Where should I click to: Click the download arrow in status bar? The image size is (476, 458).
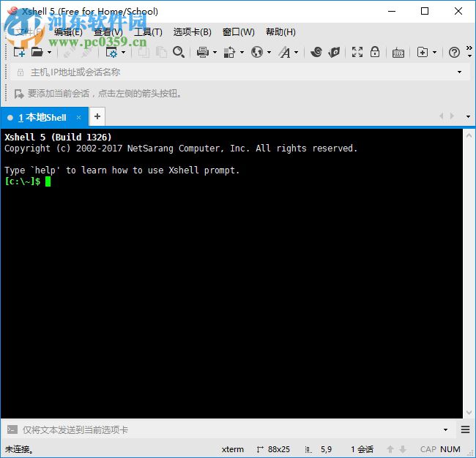click(x=403, y=449)
